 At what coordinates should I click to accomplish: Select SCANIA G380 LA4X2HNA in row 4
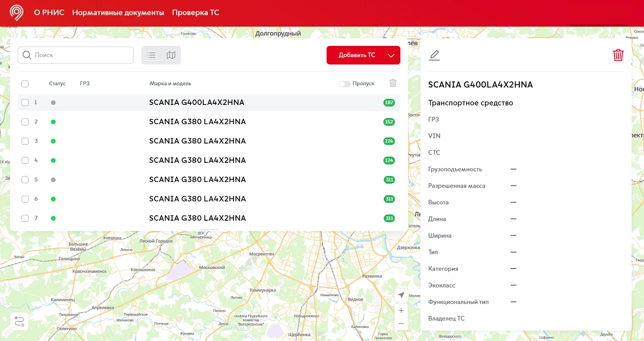[197, 161]
